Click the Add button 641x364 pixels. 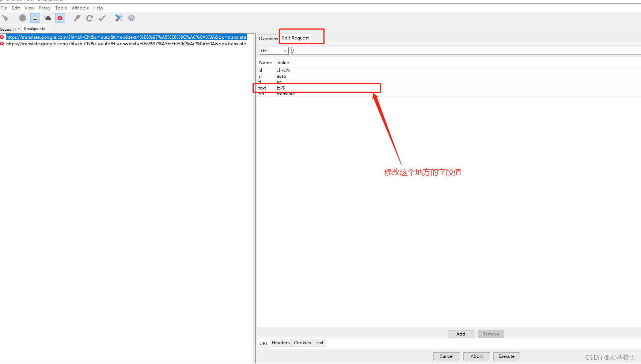461,334
